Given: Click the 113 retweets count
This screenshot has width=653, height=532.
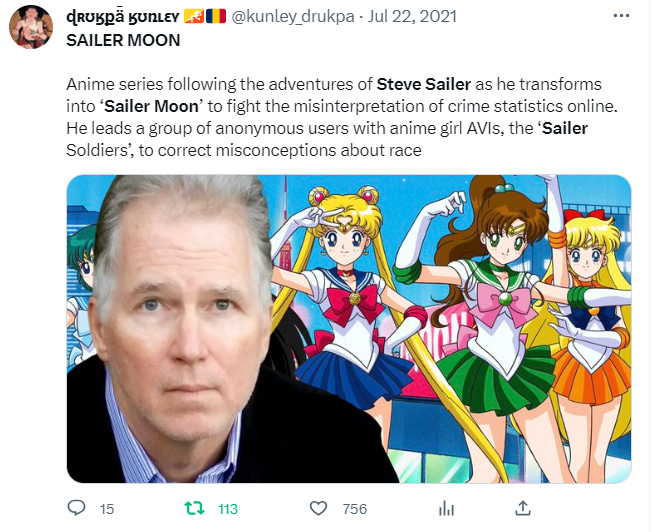Looking at the screenshot, I should tap(228, 509).
